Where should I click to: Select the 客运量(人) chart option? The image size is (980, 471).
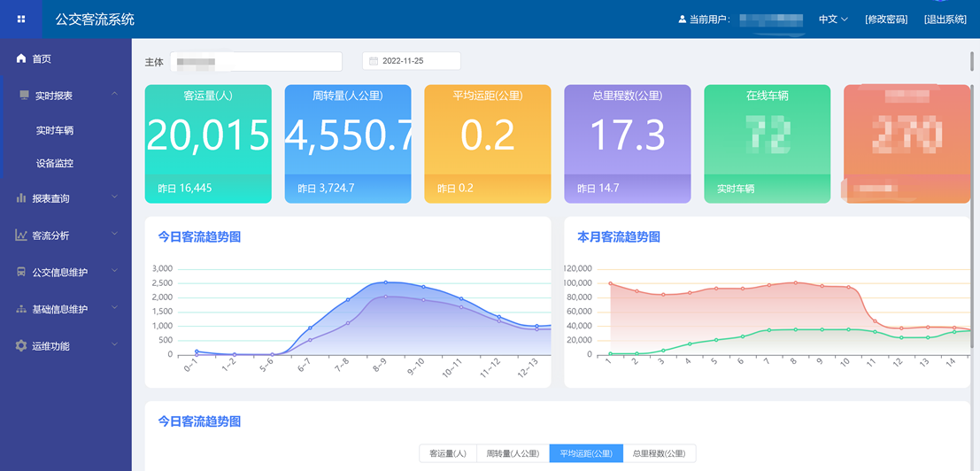(448, 453)
